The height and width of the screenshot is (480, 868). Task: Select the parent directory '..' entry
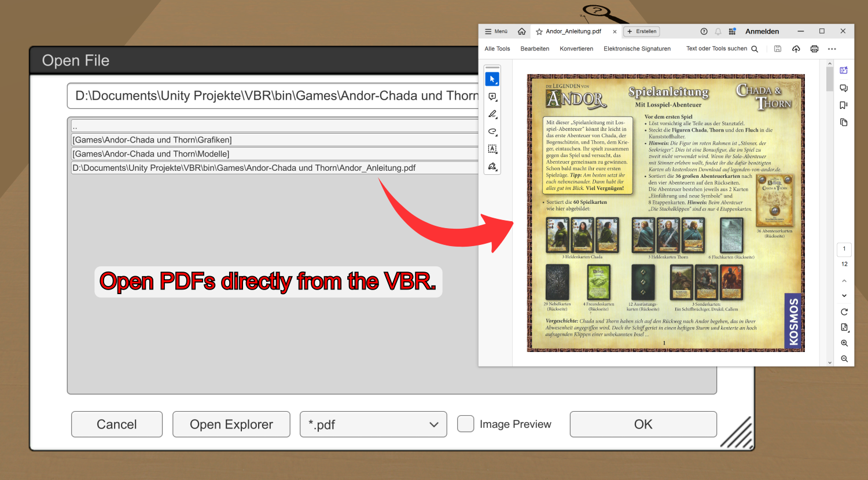(x=275, y=126)
